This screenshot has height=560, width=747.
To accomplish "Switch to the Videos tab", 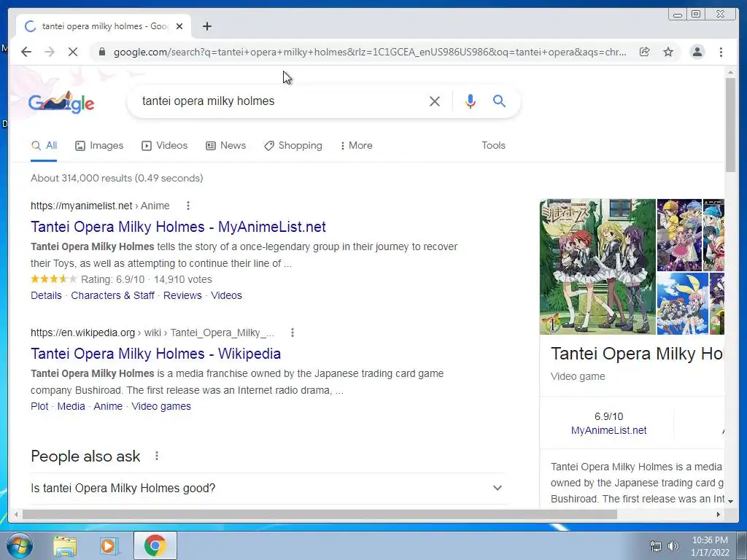I will [164, 146].
